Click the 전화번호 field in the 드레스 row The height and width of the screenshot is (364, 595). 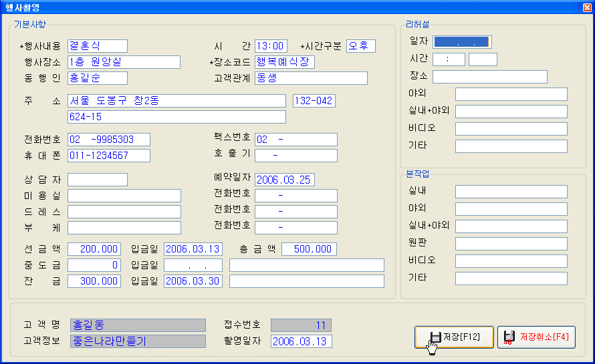pos(296,212)
